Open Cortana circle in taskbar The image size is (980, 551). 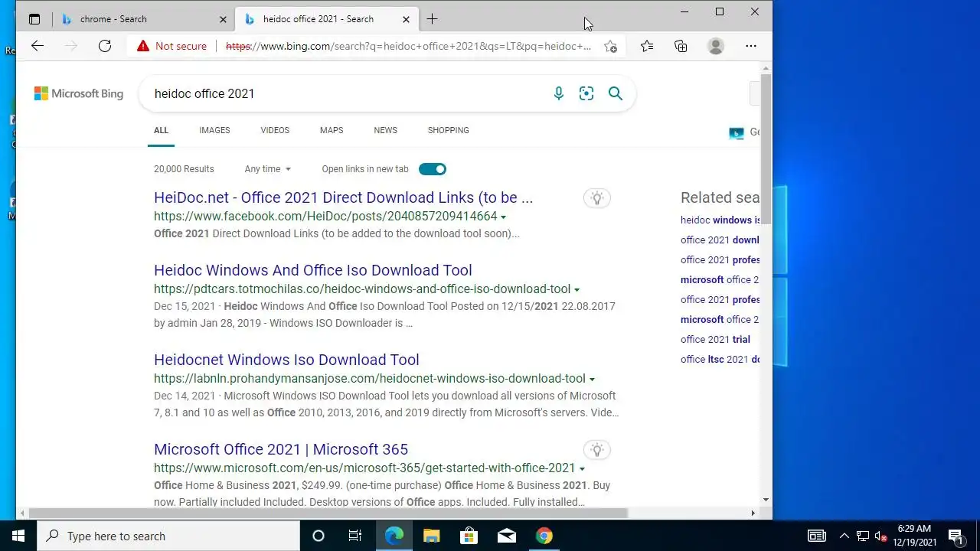[318, 536]
